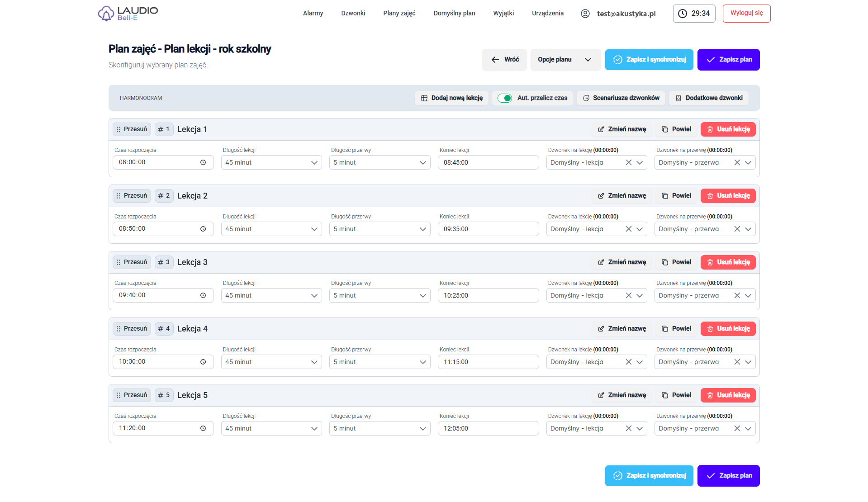The width and height of the screenshot is (868, 502).
Task: Click the Laudio Bell-E logo
Action: 128,14
